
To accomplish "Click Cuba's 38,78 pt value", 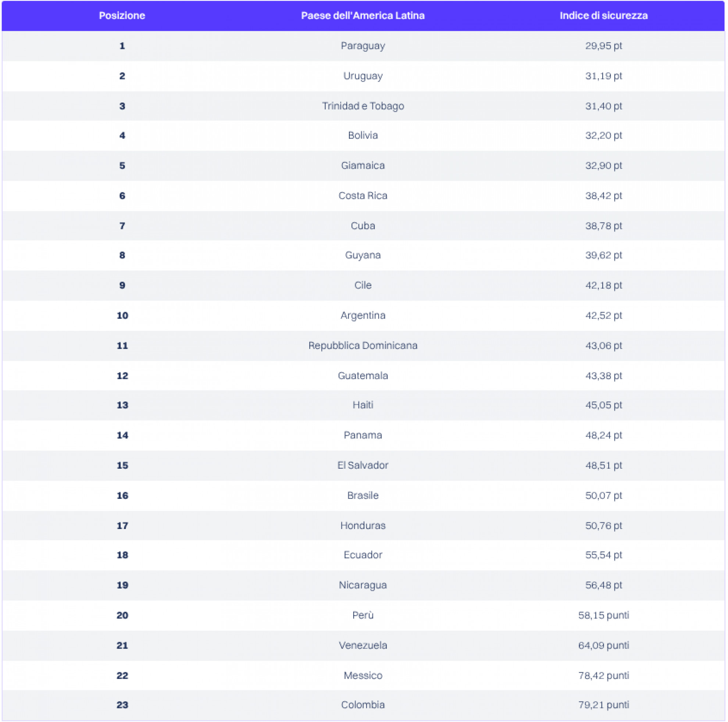I will pos(603,226).
